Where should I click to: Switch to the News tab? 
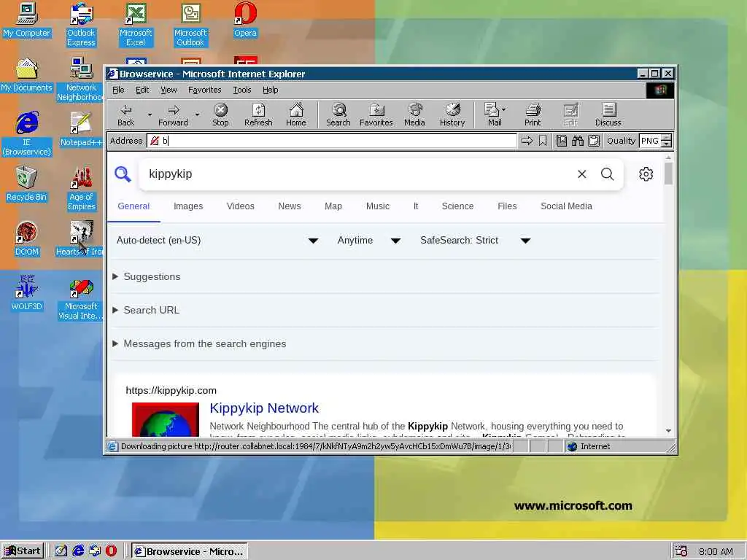(x=289, y=206)
